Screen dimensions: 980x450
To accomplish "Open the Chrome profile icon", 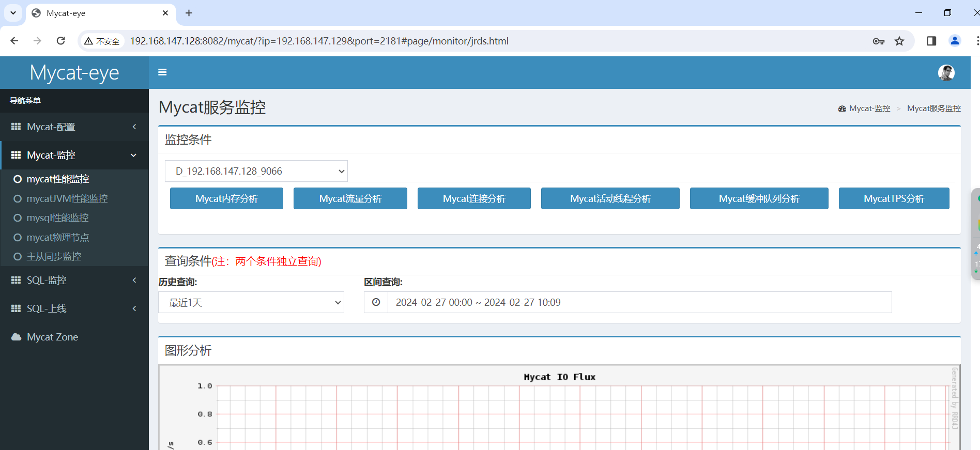I will pyautogui.click(x=955, y=41).
